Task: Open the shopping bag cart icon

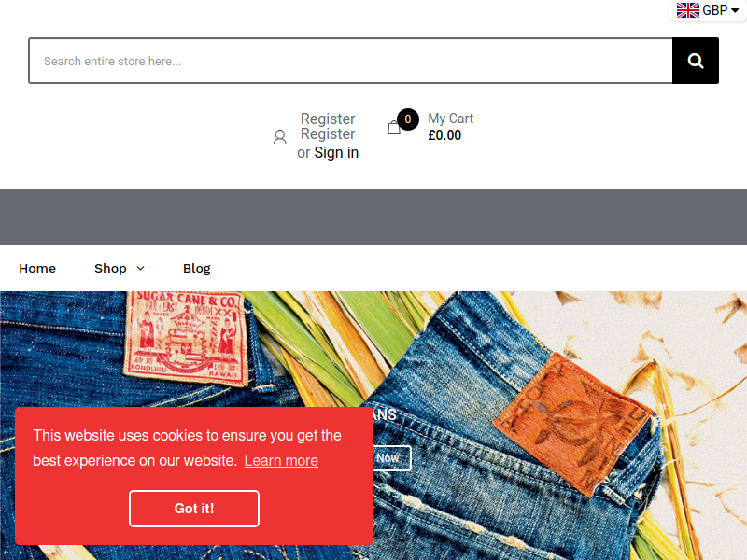Action: [x=394, y=128]
